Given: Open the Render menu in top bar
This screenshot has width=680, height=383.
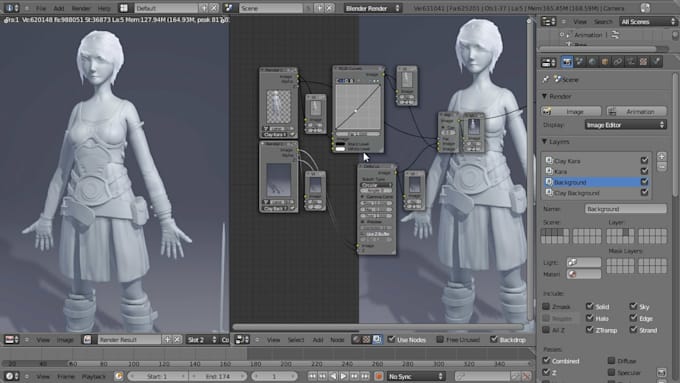Looking at the screenshot, I should (81, 8).
